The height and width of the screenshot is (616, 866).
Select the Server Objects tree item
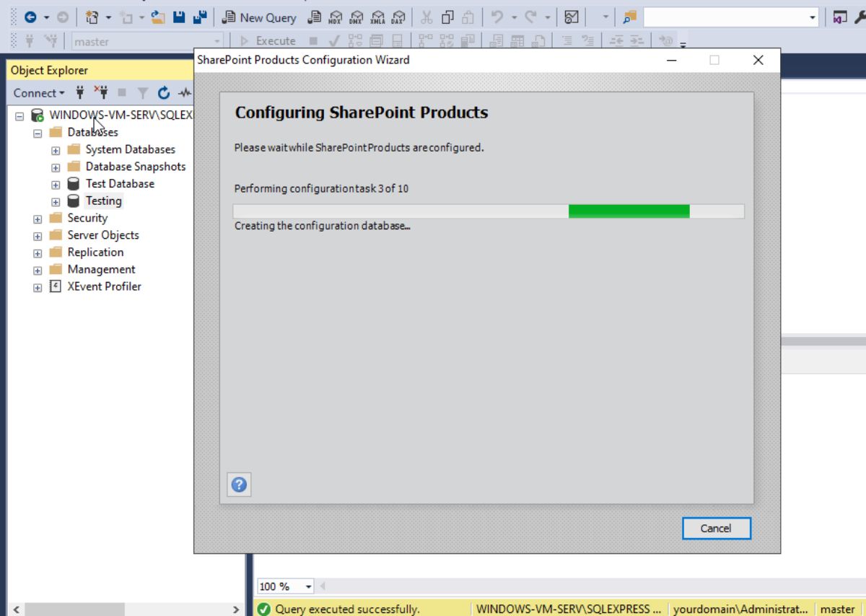pos(103,235)
